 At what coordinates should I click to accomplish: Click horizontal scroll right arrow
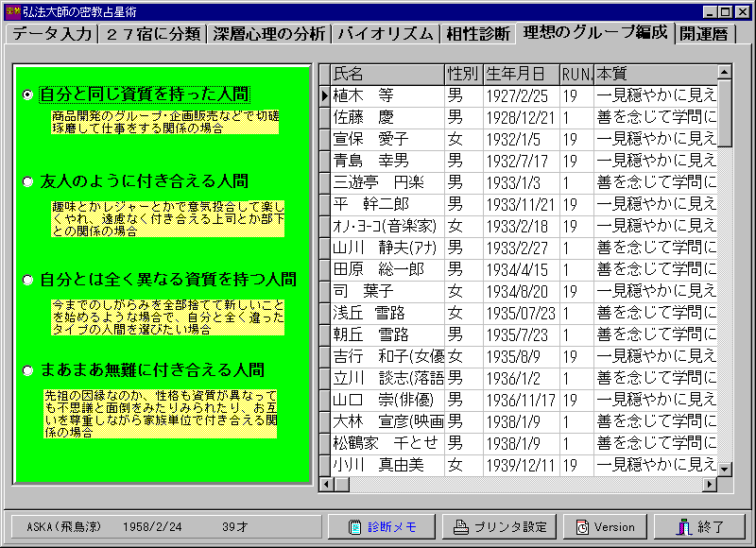pos(710,484)
